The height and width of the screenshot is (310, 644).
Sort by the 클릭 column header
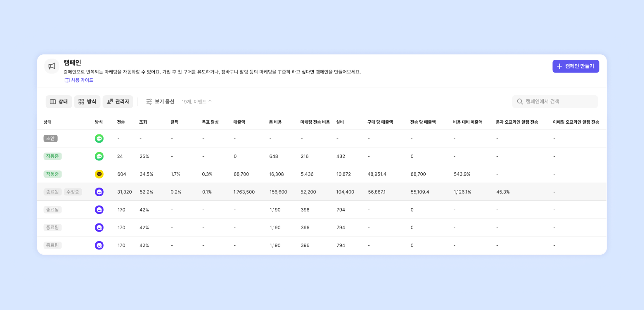point(175,122)
